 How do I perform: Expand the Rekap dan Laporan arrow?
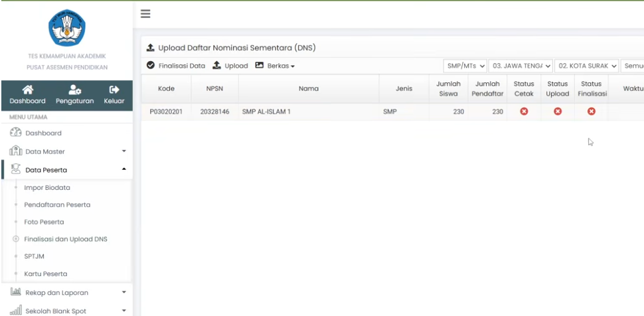[x=124, y=292]
